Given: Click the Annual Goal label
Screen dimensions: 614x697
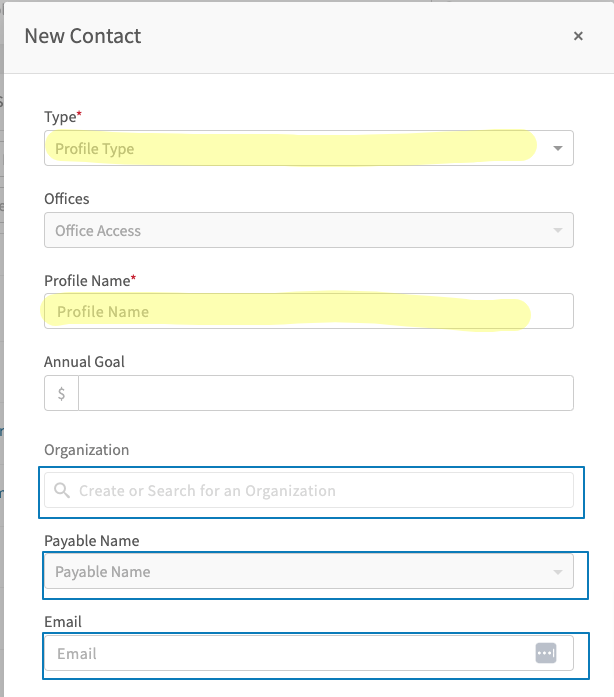Looking at the screenshot, I should [x=84, y=362].
